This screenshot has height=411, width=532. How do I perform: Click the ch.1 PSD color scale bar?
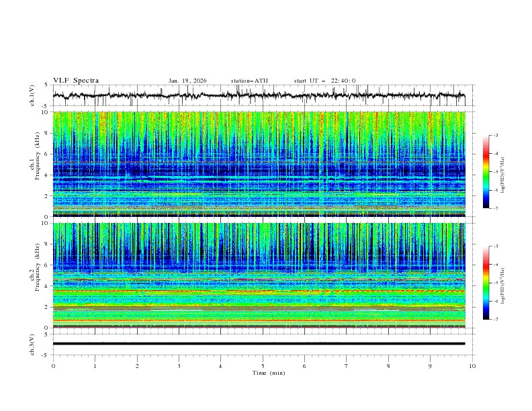click(486, 172)
